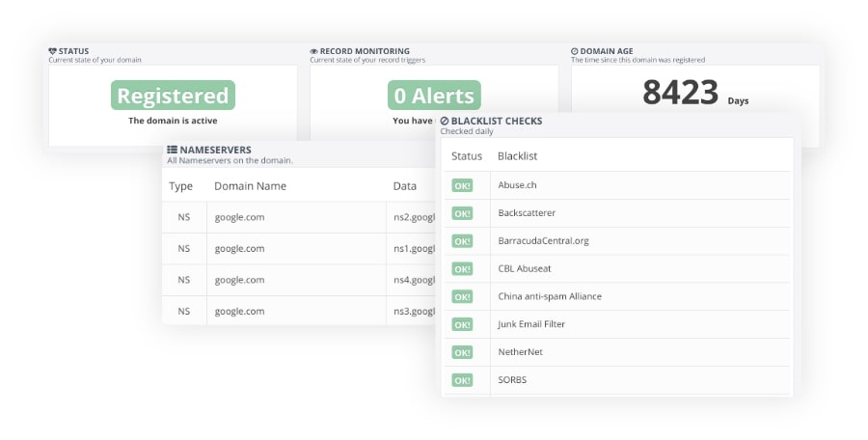The image size is (868, 440).
Task: Click the green 0 Alerts badge
Action: coord(434,96)
